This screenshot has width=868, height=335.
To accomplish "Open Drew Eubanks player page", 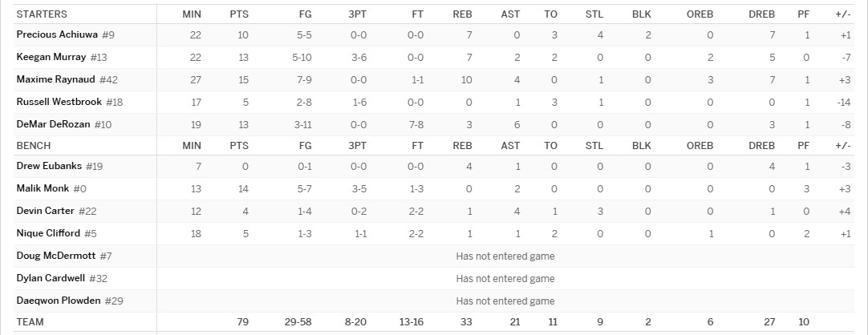I will click(49, 166).
